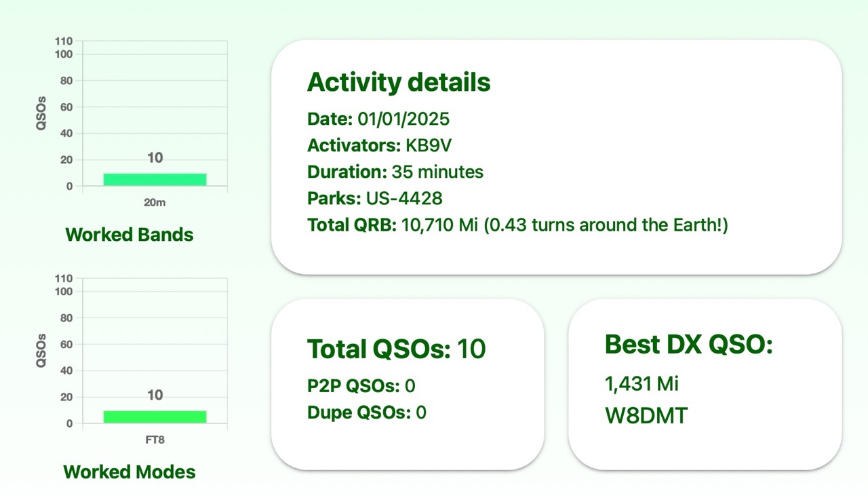Click the QSOs y-axis label on modes chart
The height and width of the screenshot is (496, 868).
(42, 350)
